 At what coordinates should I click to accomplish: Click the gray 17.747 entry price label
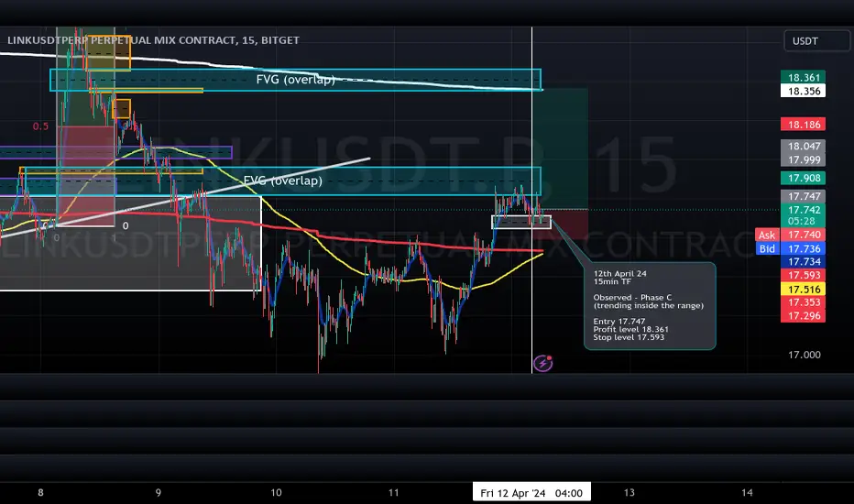pos(804,196)
